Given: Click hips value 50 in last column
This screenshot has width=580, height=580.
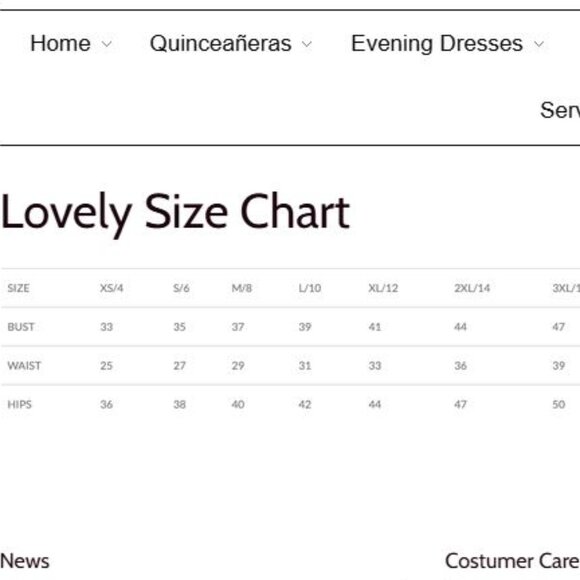Looking at the screenshot, I should 559,404.
